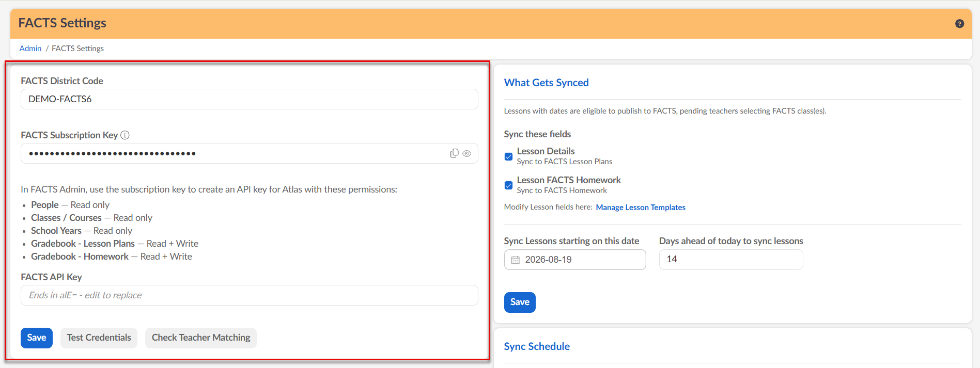The image size is (980, 368).
Task: Click the 'FACTS Settings' page title
Action: (63, 23)
